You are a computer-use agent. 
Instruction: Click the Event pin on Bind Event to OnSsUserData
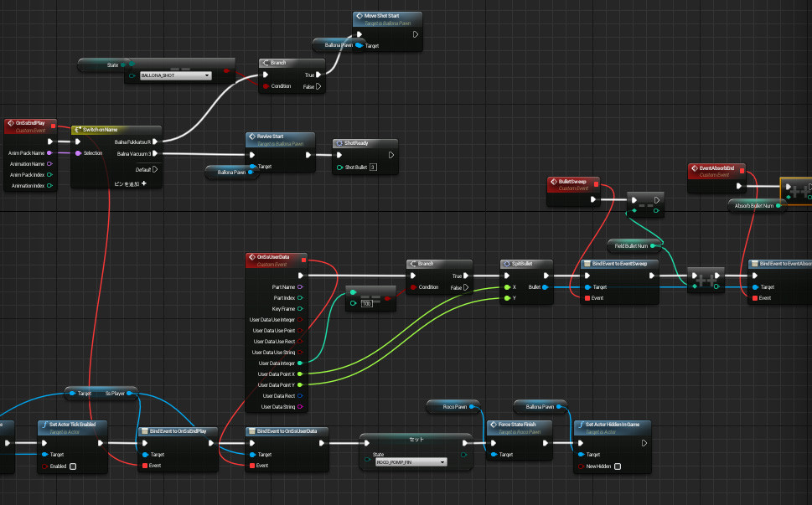(x=253, y=466)
